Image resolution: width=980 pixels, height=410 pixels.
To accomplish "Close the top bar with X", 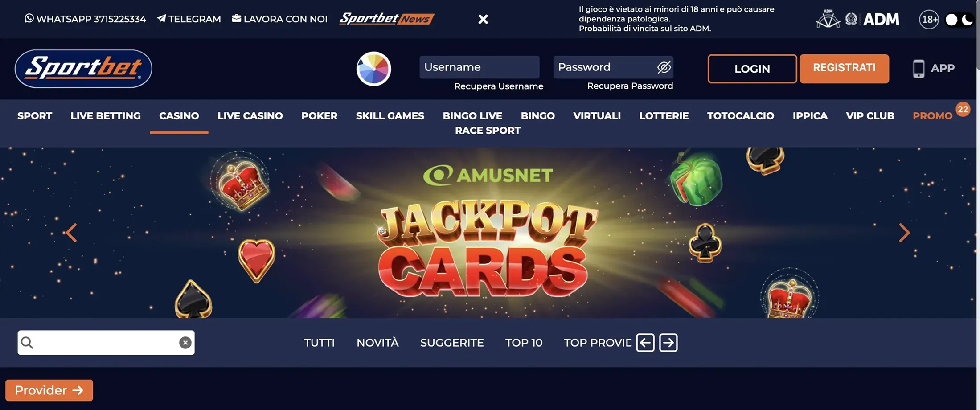I will click(x=483, y=19).
